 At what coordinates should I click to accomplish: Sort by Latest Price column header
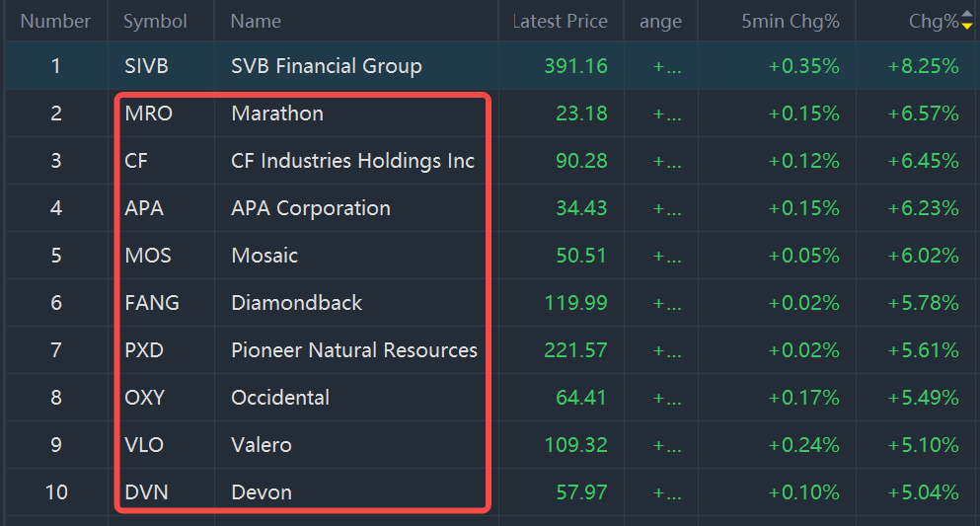coord(560,22)
